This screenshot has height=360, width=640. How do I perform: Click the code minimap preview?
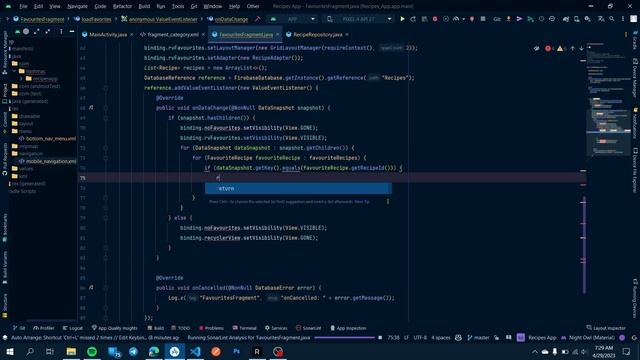[x=608, y=100]
